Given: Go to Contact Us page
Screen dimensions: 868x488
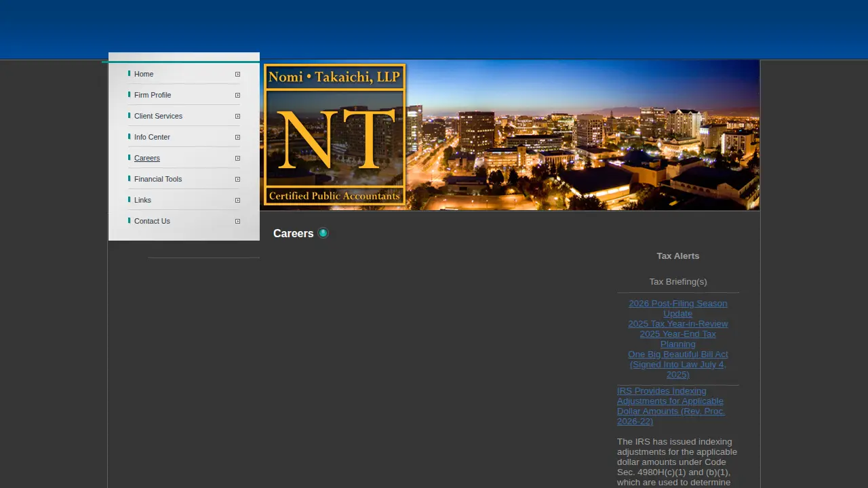Looking at the screenshot, I should tap(152, 221).
